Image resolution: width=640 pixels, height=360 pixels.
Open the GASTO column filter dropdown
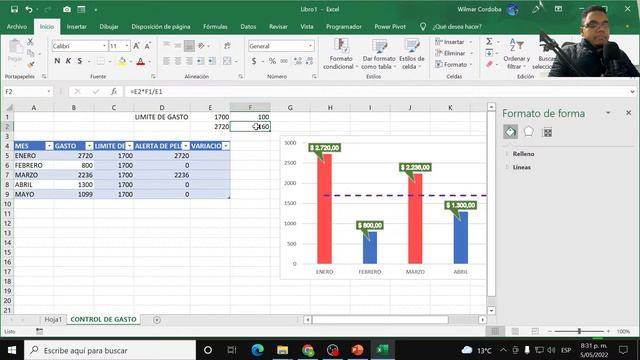pyautogui.click(x=89, y=146)
